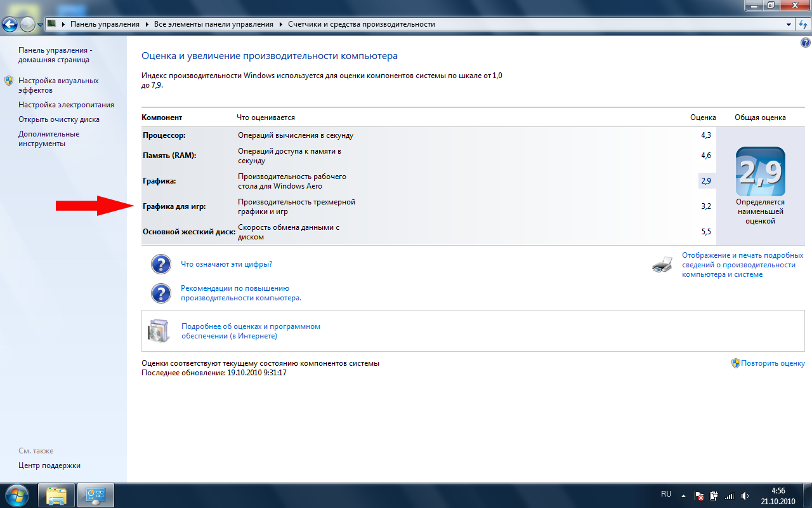Open Рекомендации по повышению производительности компьютера link
The image size is (812, 508).
[x=241, y=293]
